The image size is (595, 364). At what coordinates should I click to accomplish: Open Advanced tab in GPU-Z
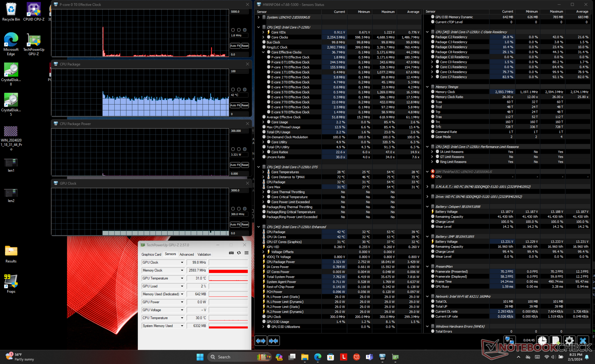pos(187,254)
